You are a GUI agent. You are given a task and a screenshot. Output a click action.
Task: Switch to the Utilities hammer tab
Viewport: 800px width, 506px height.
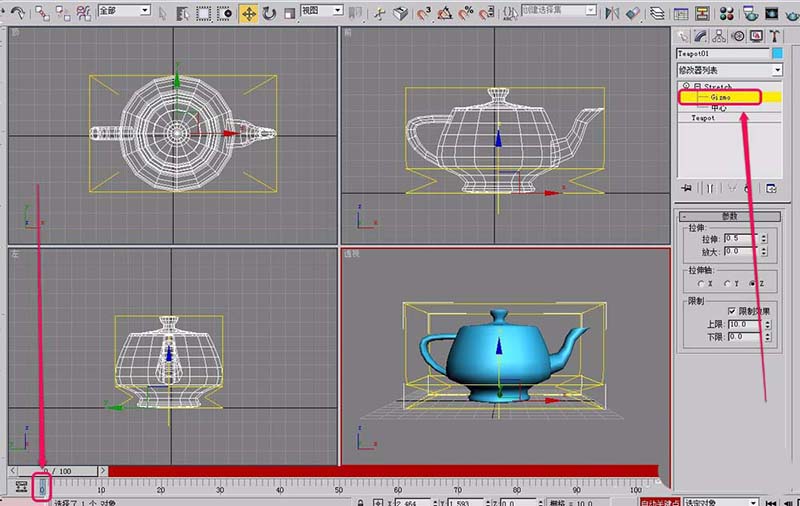pyautogui.click(x=774, y=36)
